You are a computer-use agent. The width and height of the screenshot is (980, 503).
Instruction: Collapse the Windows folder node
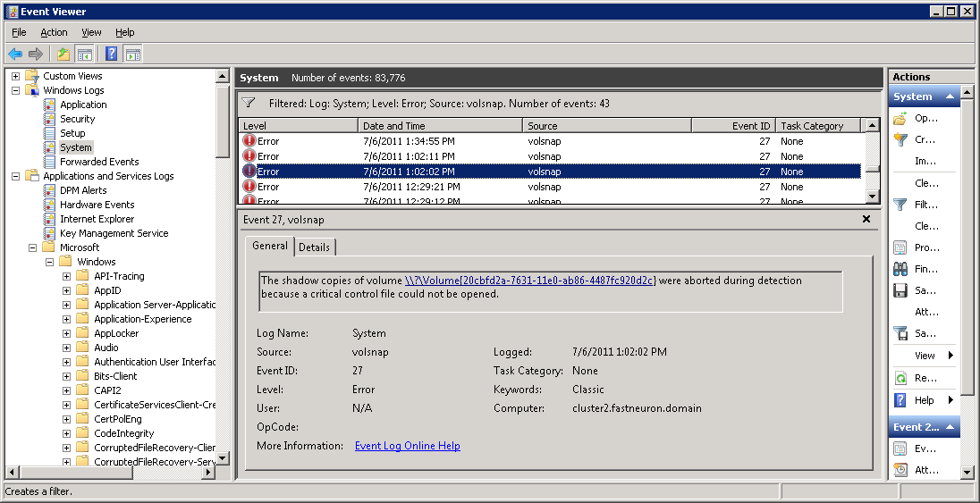49,262
